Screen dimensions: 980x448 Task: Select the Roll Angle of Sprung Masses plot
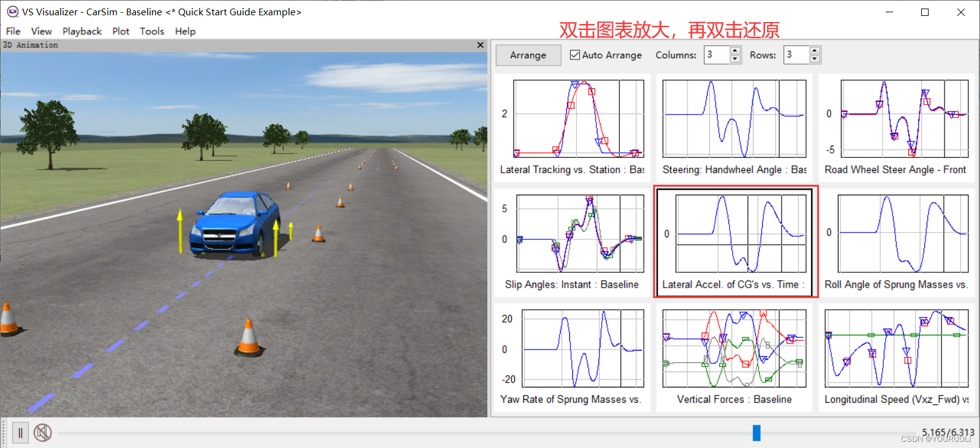tap(897, 242)
